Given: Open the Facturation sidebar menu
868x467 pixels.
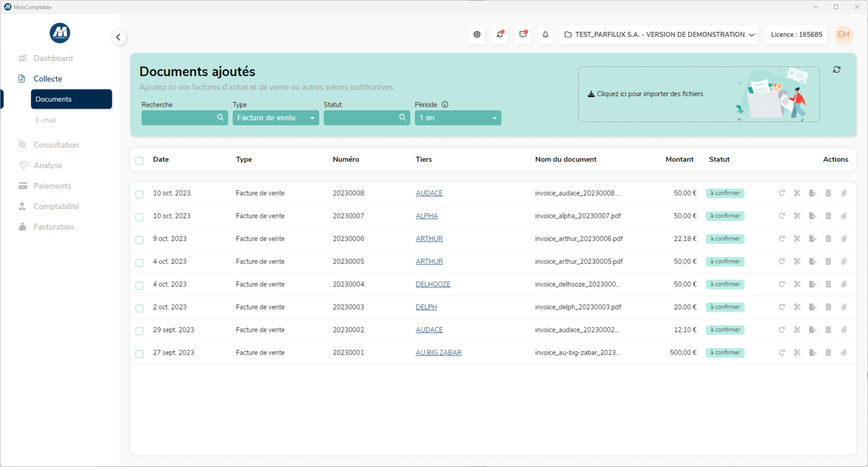Looking at the screenshot, I should pos(53,227).
